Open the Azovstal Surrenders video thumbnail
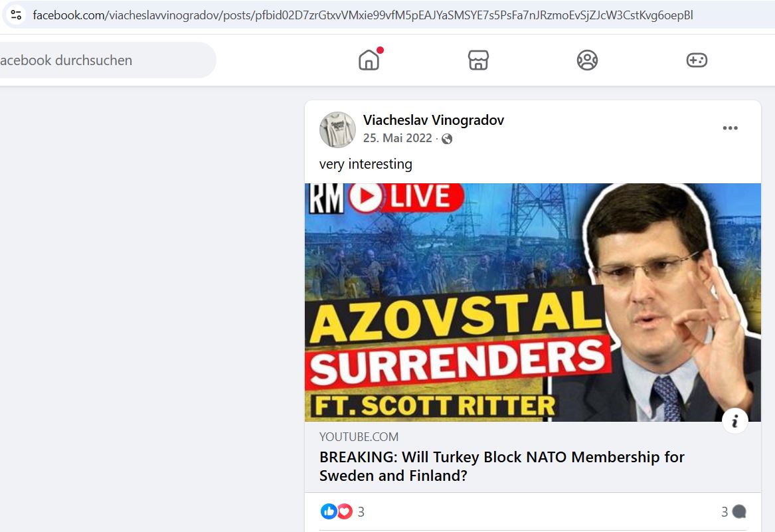Viewport: 775px width, 532px height. click(533, 302)
